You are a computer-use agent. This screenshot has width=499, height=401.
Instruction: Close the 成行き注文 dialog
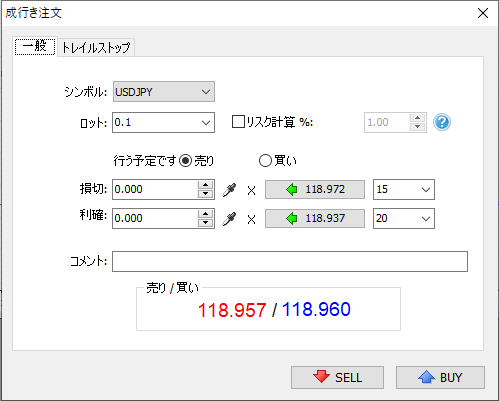(x=483, y=13)
